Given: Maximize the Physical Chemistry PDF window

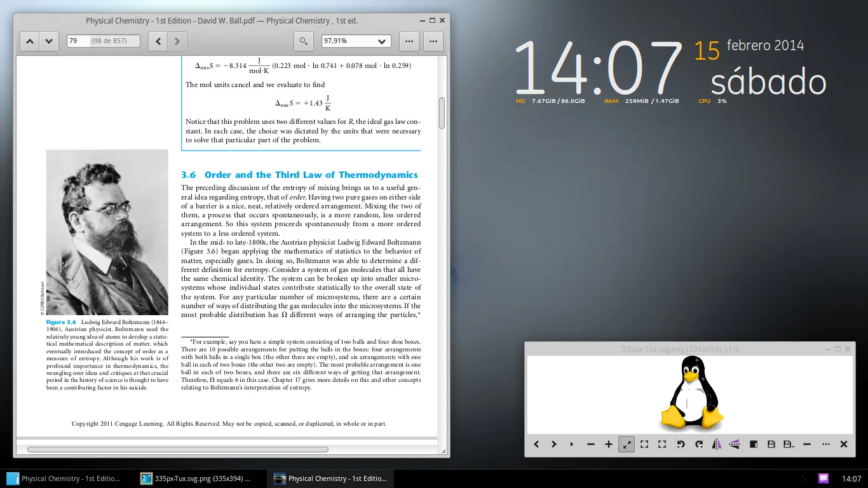Looking at the screenshot, I should pos(432,20).
